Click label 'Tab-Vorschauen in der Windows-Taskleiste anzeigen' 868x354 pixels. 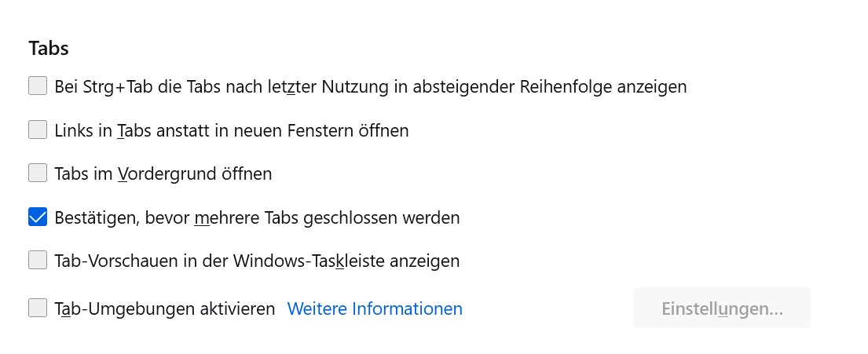pos(257,261)
